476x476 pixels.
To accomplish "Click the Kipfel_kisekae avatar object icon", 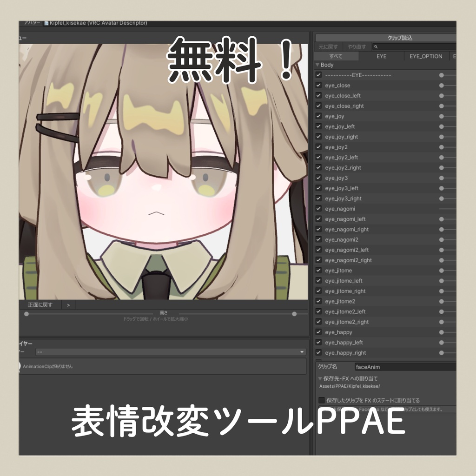I will (x=46, y=23).
